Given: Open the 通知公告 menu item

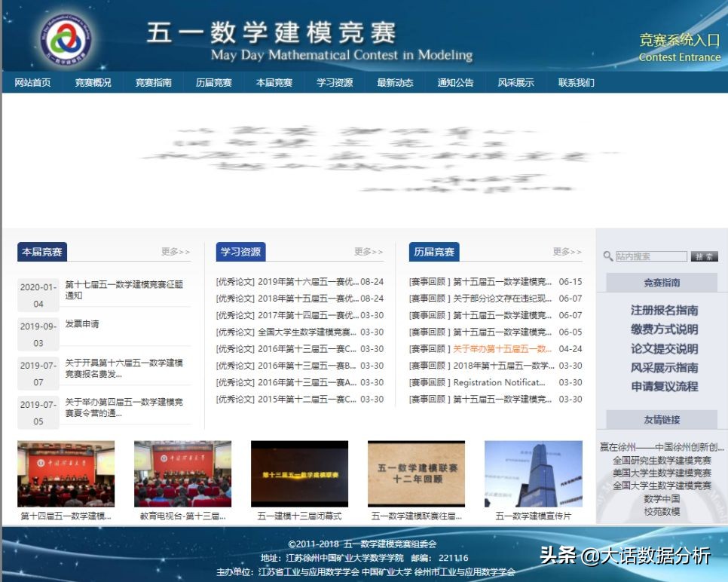Looking at the screenshot, I should click(x=455, y=83).
